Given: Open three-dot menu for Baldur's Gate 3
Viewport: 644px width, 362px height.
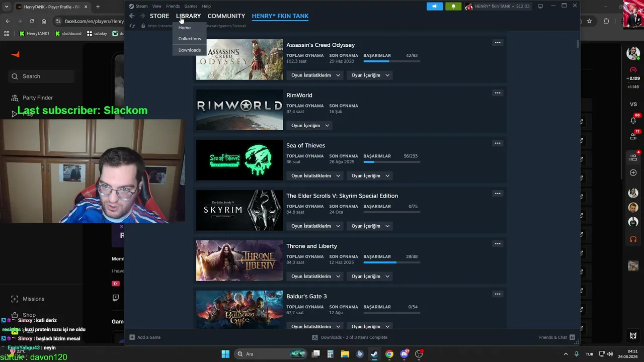Looking at the screenshot, I should tap(498, 294).
